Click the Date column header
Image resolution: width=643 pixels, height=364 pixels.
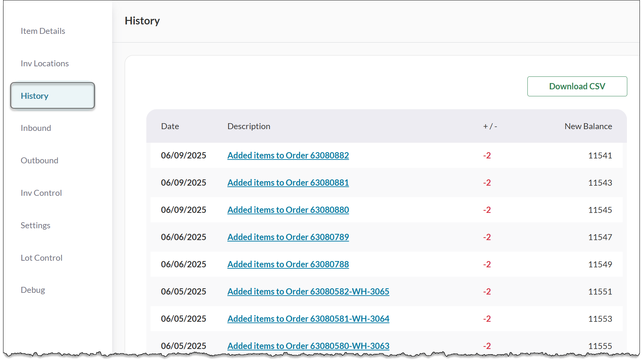tap(170, 126)
